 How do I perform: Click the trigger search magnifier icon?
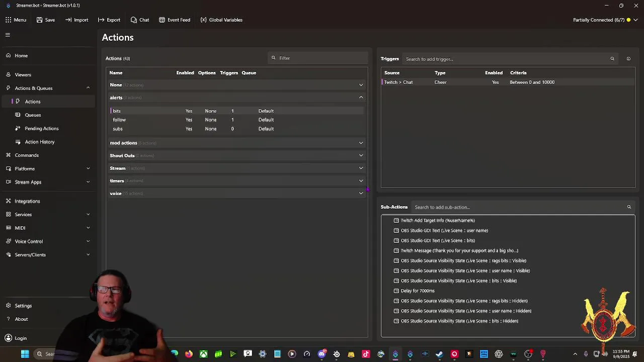612,59
